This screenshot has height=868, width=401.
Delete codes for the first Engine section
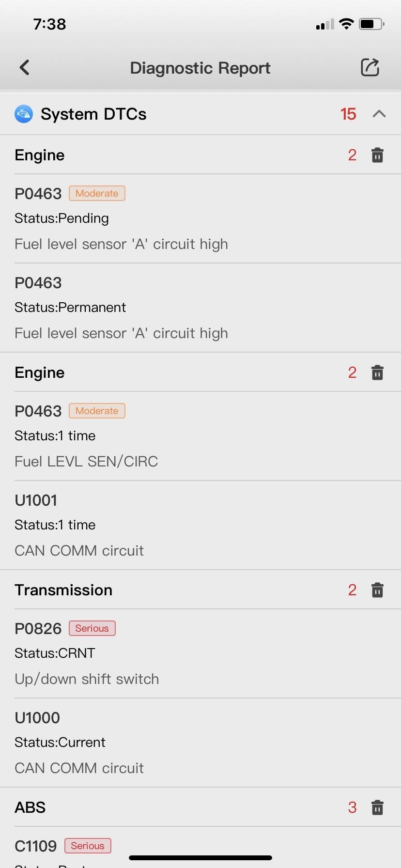click(x=377, y=155)
